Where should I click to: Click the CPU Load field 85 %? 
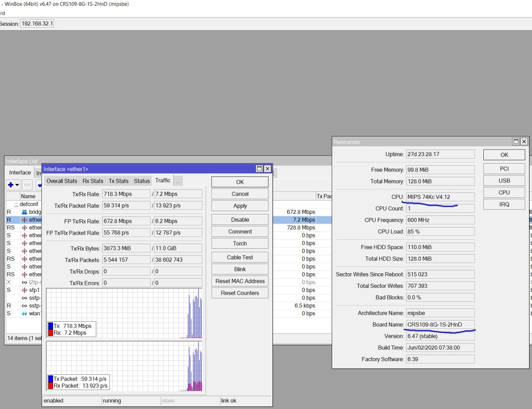click(441, 232)
